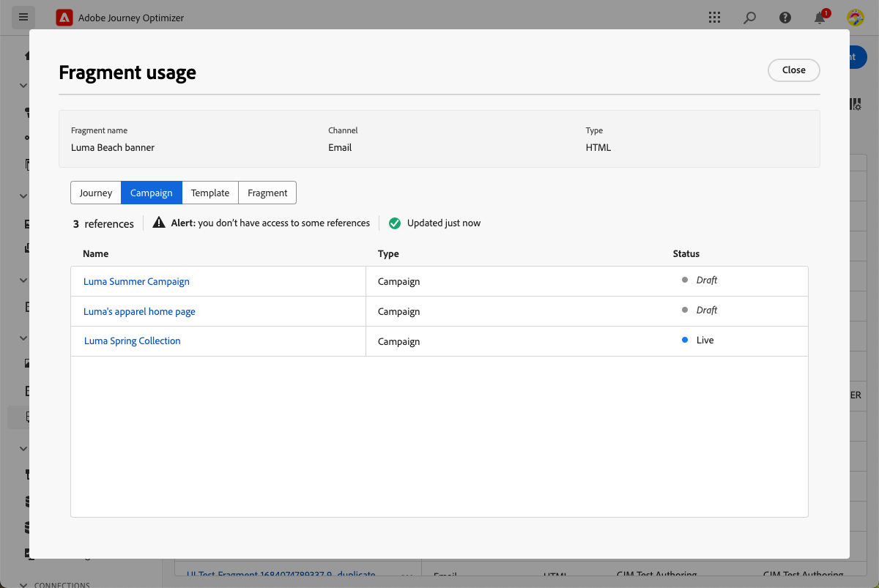Close the Fragment usage dialog
The image size is (879, 588).
[793, 70]
